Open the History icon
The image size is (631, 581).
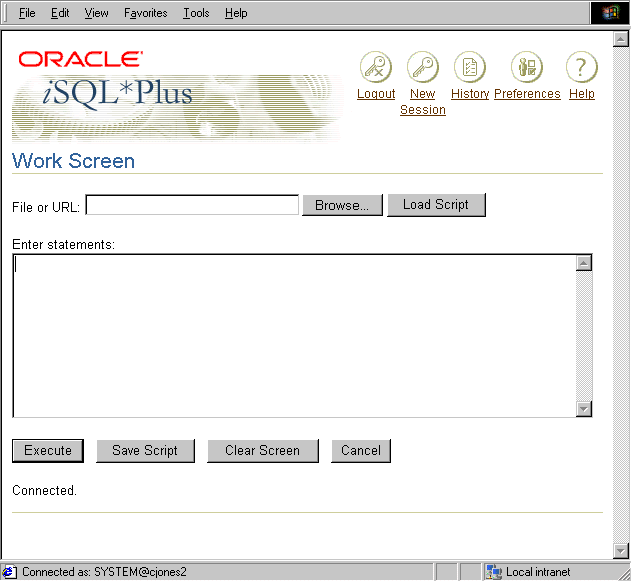click(x=469, y=68)
